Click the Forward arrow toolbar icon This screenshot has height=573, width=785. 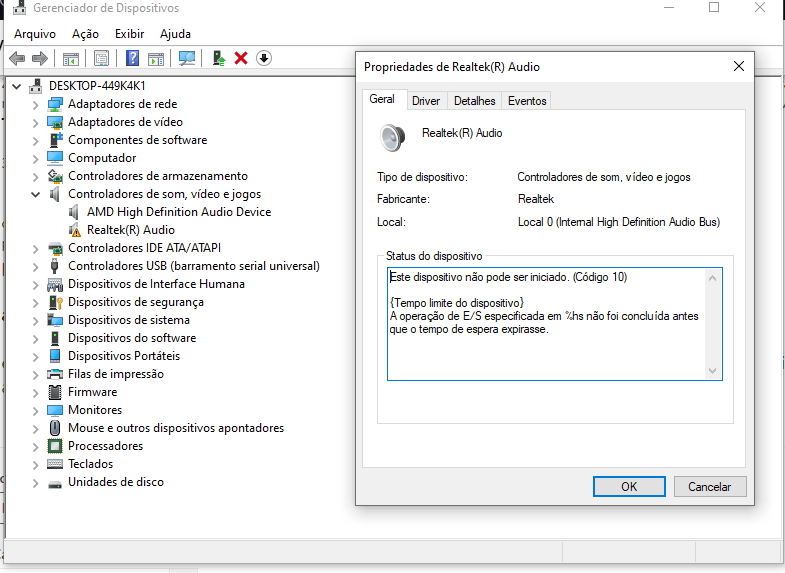(40, 59)
